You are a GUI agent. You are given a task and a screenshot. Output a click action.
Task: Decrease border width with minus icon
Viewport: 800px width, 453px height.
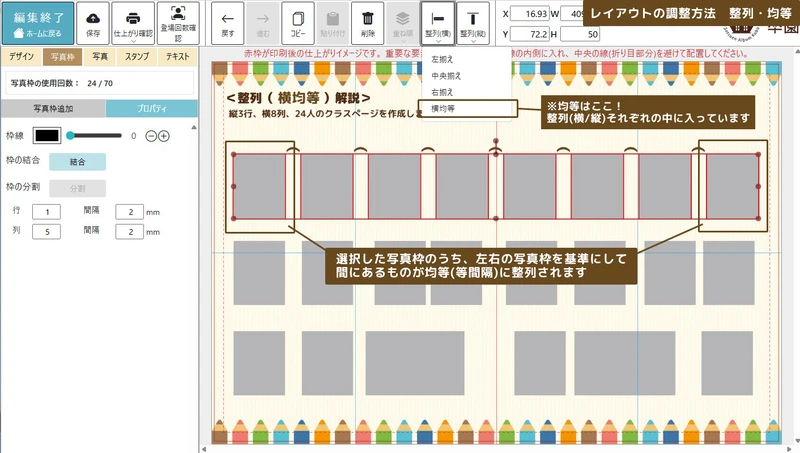(x=151, y=136)
